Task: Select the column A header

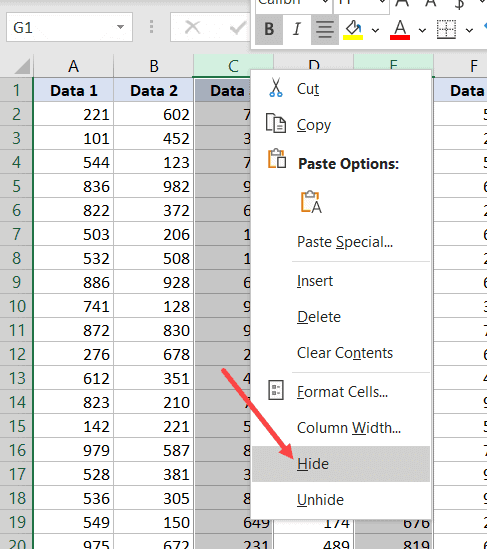Action: pos(74,66)
